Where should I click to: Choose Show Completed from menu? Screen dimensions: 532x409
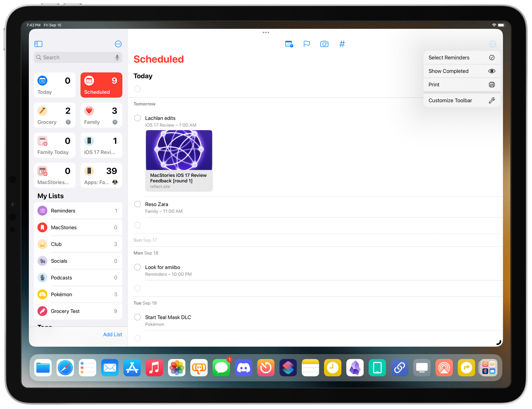[x=462, y=71]
